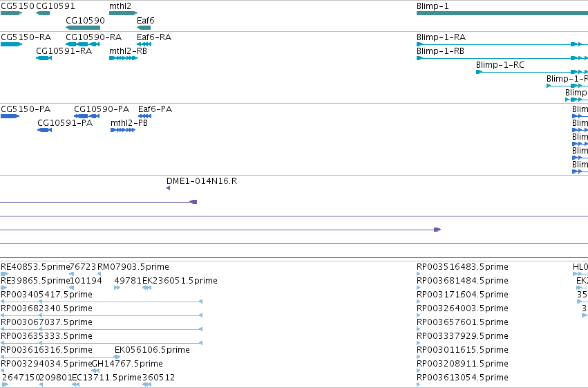Select the Eaf6 gene glyph
The image size is (588, 388).
[x=144, y=28]
